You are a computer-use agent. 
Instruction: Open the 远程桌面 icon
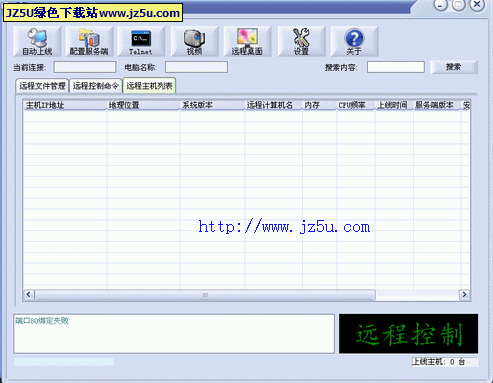click(247, 41)
